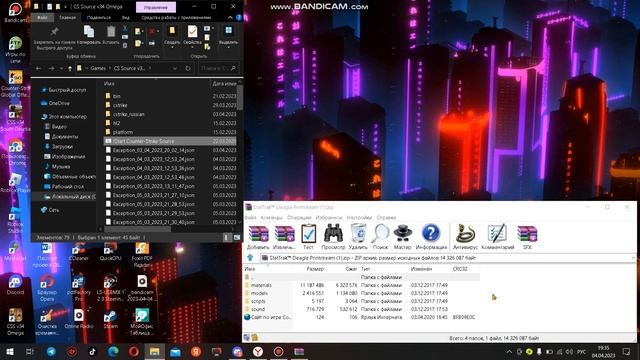Select platform folder in Explorer list

[123, 132]
